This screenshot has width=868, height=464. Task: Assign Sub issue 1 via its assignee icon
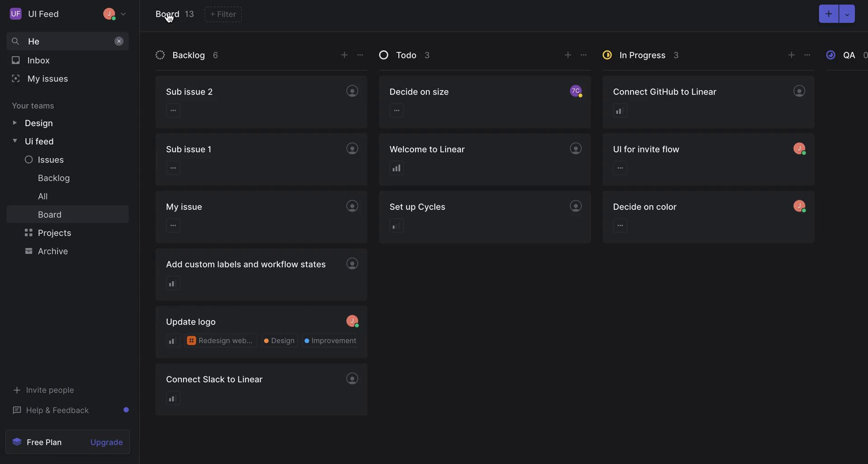point(352,148)
